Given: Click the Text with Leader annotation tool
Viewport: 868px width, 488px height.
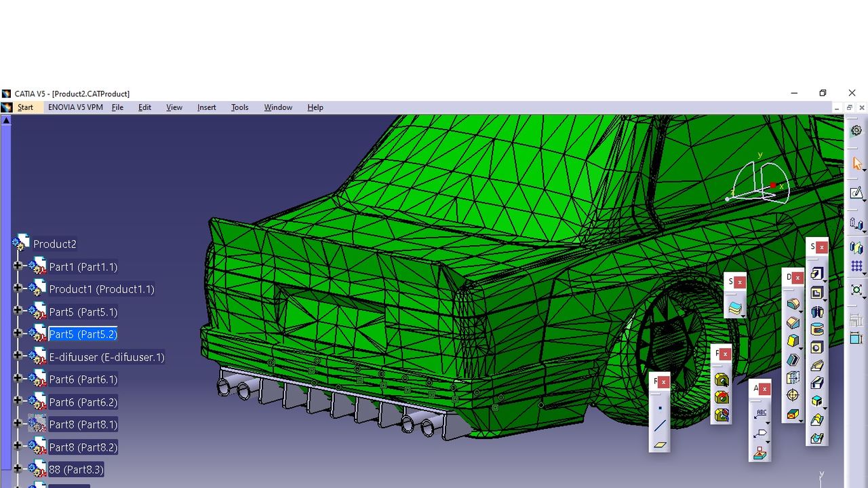Looking at the screenshot, I should pos(760,413).
